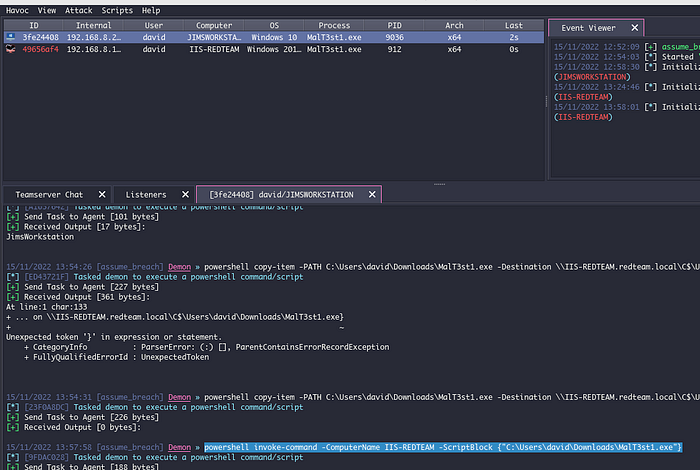
Task: Close the david/JIMSWORKSTATION session tab
Action: pos(372,195)
